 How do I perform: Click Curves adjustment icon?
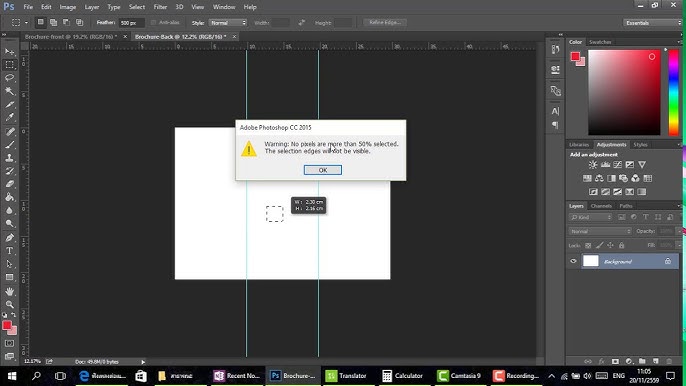[617, 165]
